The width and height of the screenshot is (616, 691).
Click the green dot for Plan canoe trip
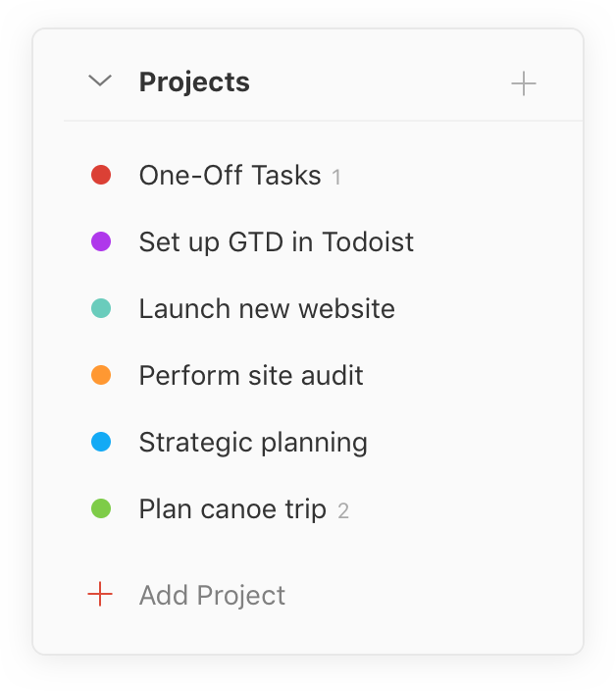(x=100, y=508)
